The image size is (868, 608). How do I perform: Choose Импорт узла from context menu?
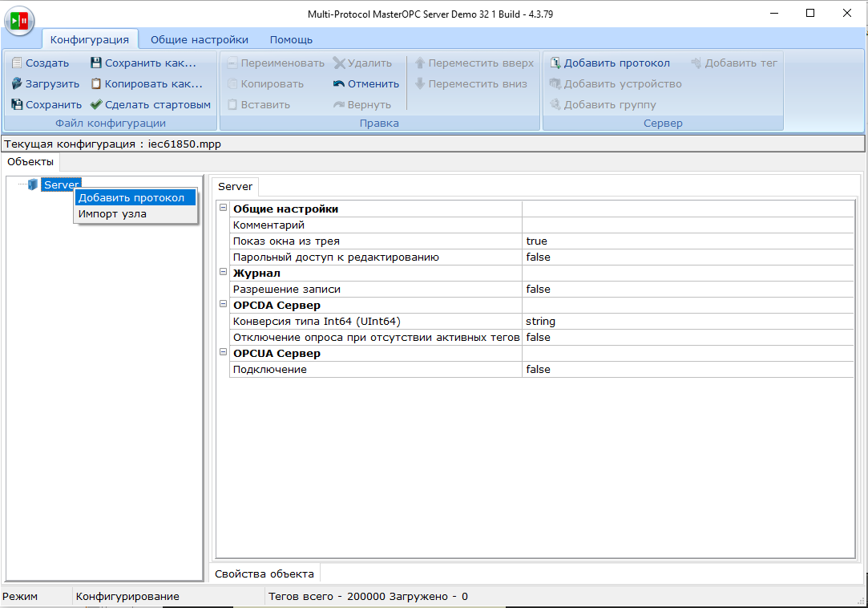[x=135, y=214]
